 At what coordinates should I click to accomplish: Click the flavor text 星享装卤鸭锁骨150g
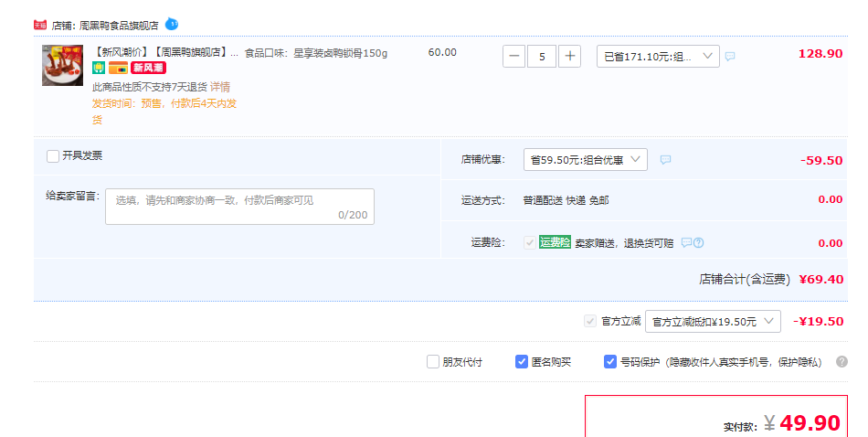(x=341, y=53)
